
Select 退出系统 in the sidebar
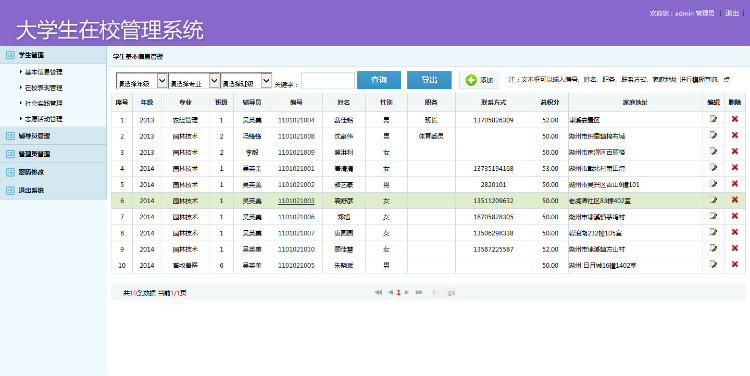coord(53,190)
